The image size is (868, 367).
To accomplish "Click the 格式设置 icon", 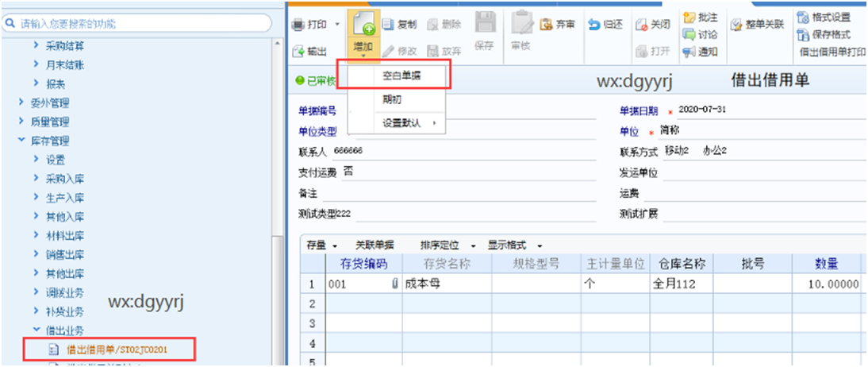I will (803, 17).
